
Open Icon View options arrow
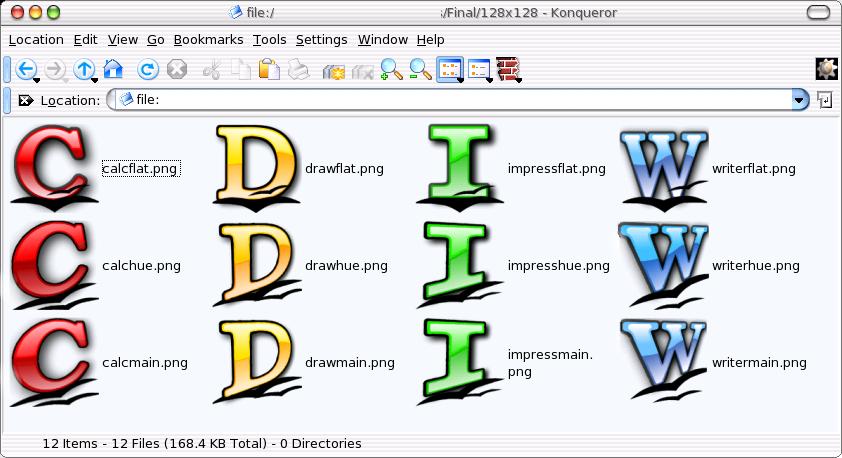click(460, 81)
